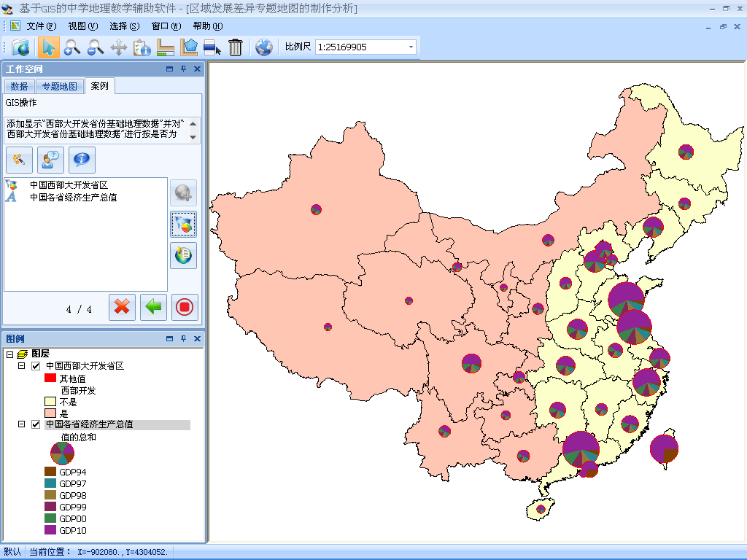747x560 pixels.
Task: Select the zoom in magnifier tool
Action: click(x=71, y=47)
